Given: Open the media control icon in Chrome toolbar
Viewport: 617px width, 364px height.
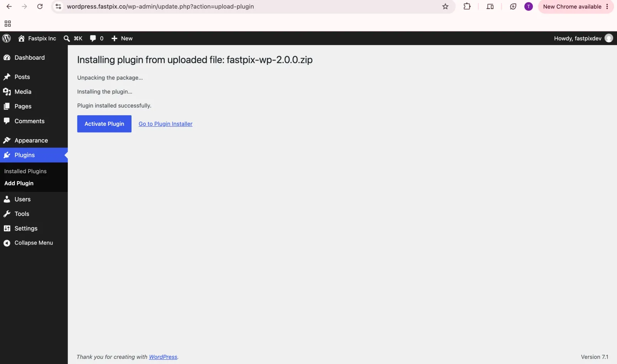Looking at the screenshot, I should [490, 7].
